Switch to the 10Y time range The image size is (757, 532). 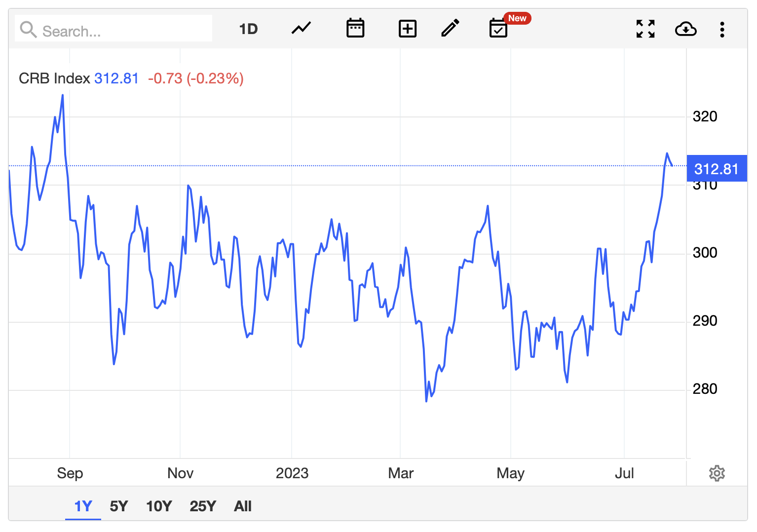click(159, 506)
